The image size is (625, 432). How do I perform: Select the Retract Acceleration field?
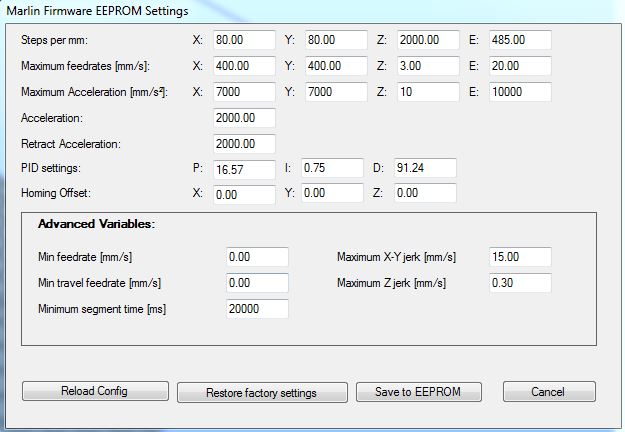[x=244, y=144]
